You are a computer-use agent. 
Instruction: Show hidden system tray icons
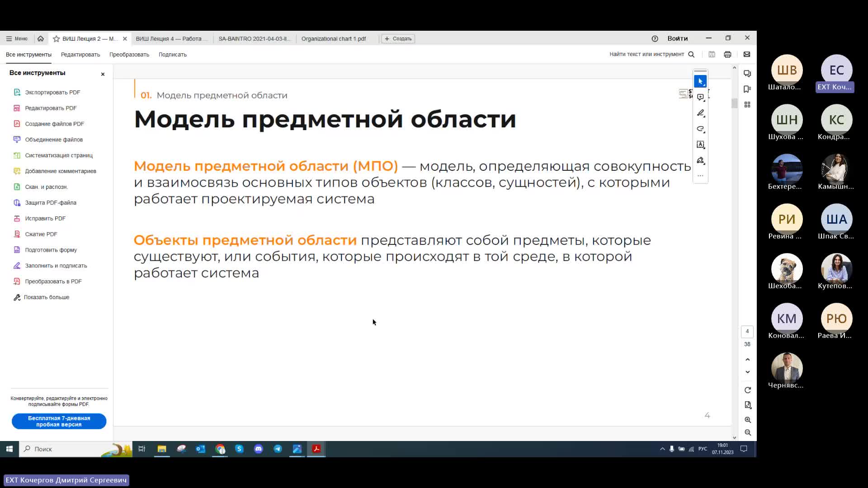point(662,449)
